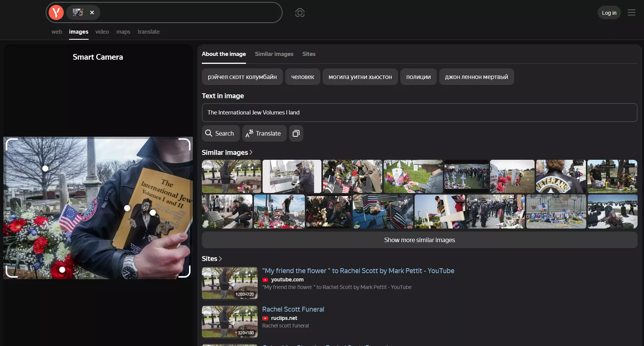
Task: Open the 1280×720 site result thumbnail
Action: (x=230, y=283)
